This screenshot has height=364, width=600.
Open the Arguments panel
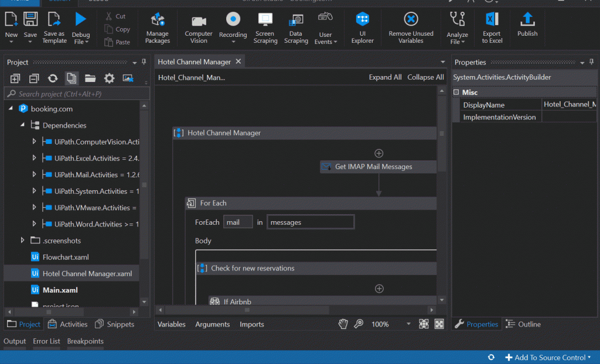212,324
